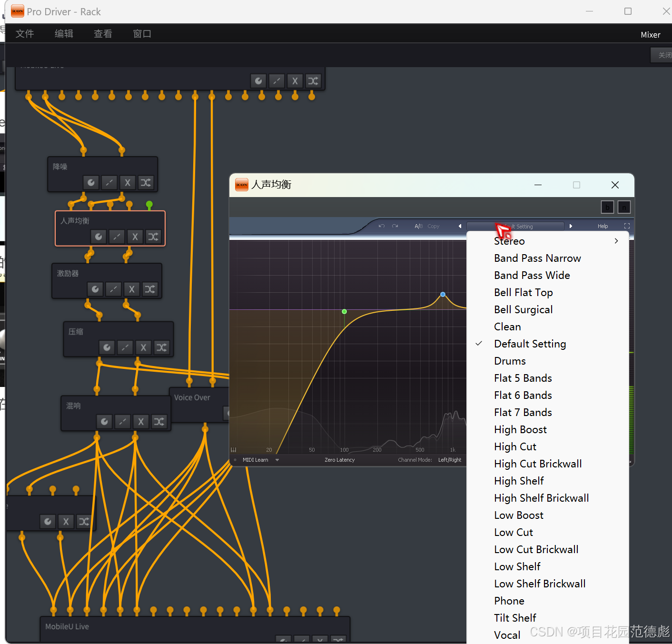Click the pencil edit icon on 混响 module
The width and height of the screenshot is (672, 644).
(x=122, y=421)
